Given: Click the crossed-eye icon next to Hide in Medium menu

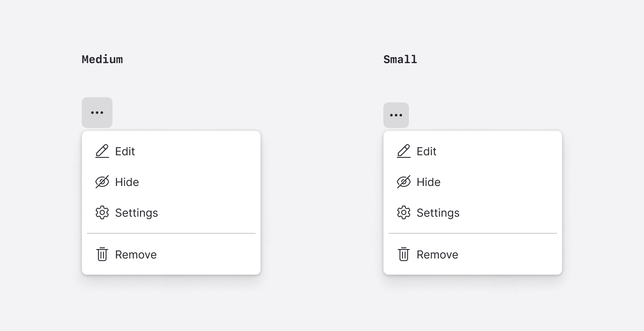Looking at the screenshot, I should coord(102,182).
